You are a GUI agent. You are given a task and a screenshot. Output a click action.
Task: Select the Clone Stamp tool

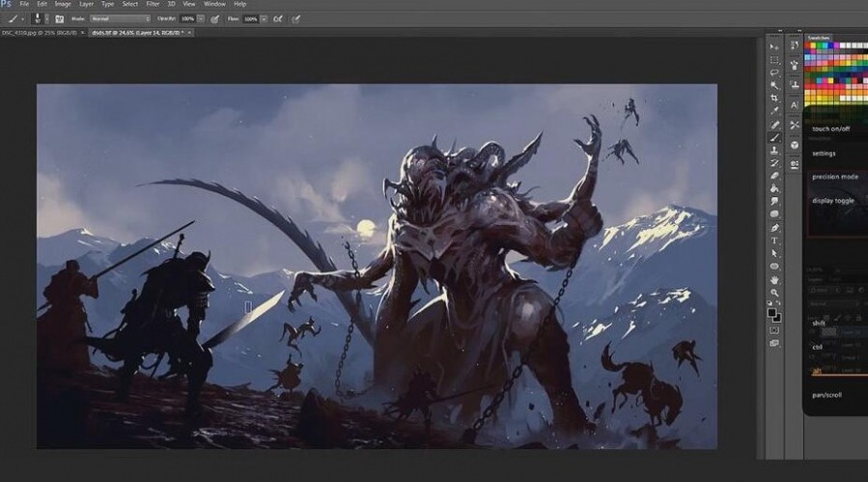[774, 151]
